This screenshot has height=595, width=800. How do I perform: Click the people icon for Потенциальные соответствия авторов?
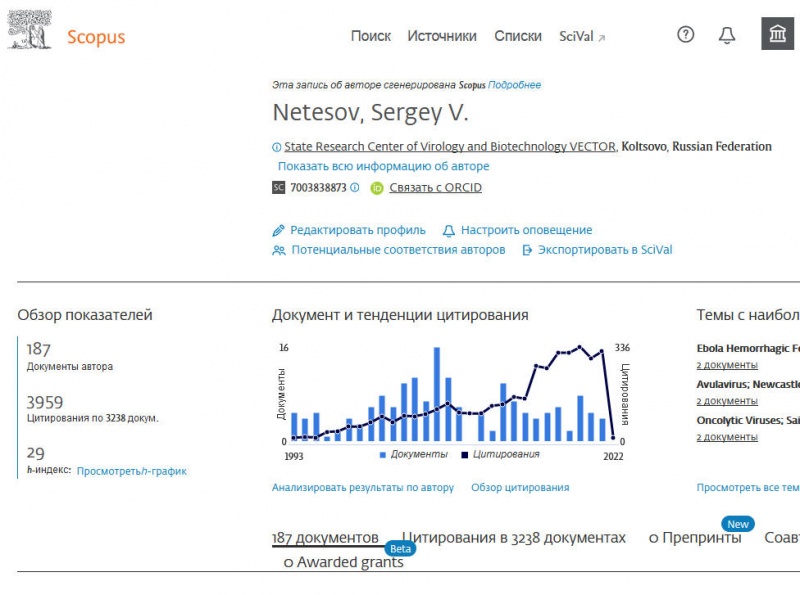point(279,250)
